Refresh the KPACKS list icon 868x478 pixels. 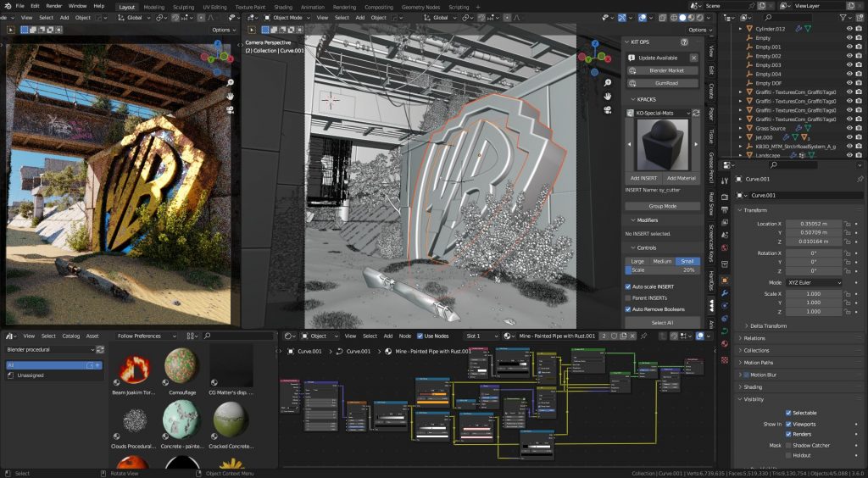coord(697,113)
